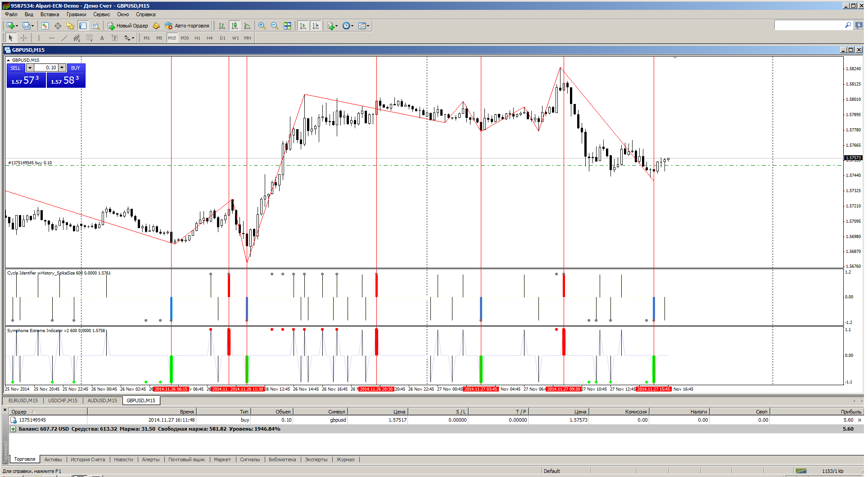Switch to the EURUSD,M15 chart tab
This screenshot has width=868, height=477.
23,400
